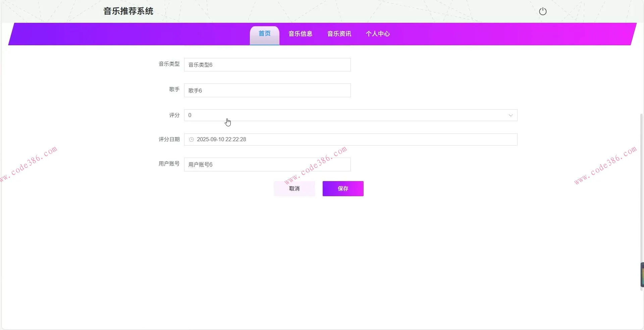Select the 歌手6 input field
The width and height of the screenshot is (644, 330).
[x=267, y=90]
